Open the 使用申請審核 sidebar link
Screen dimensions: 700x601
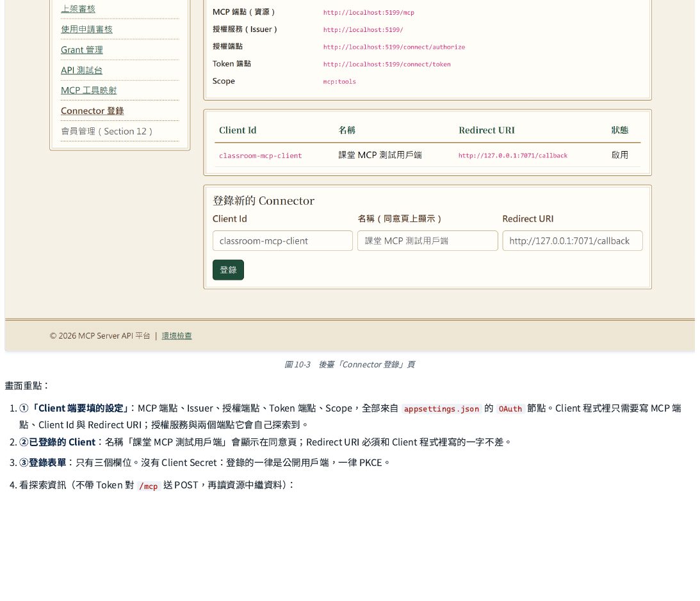(x=86, y=29)
